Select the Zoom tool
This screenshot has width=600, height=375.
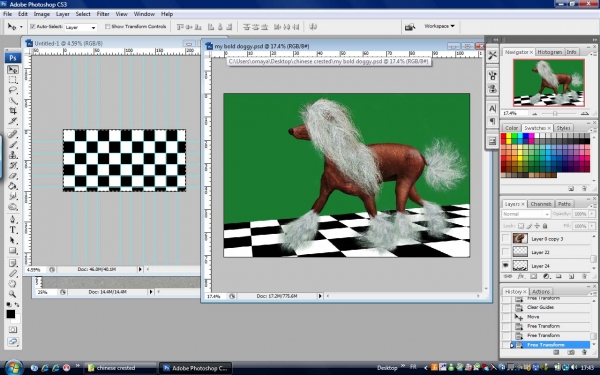point(13,294)
